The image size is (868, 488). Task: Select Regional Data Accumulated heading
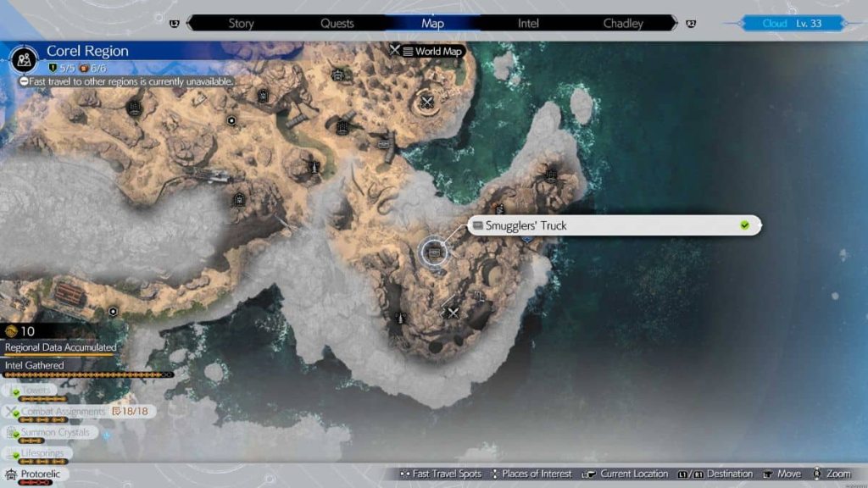point(60,347)
